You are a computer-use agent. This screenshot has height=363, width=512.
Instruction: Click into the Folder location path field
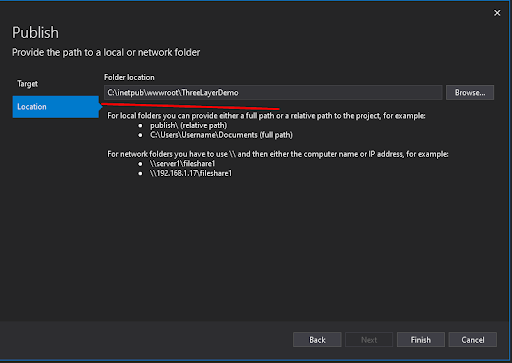pos(273,93)
